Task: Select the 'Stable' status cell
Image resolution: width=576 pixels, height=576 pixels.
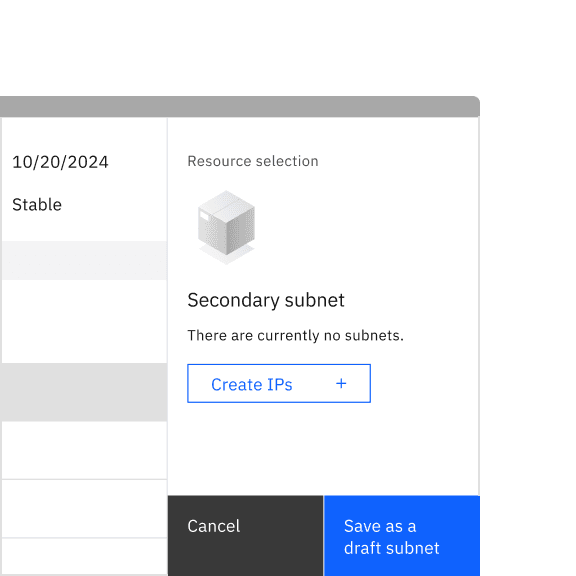Action: [37, 205]
